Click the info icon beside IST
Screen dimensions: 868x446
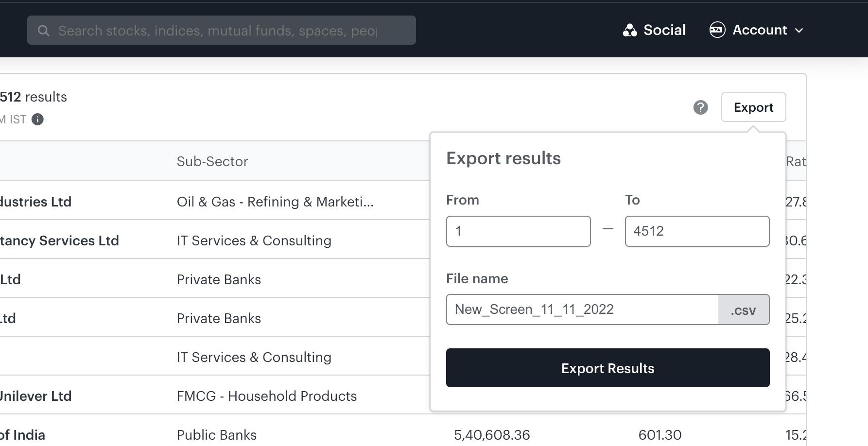[37, 120]
